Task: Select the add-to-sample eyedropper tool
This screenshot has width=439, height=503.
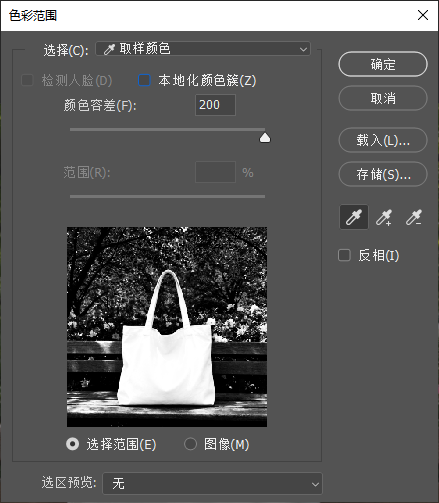Action: 384,217
